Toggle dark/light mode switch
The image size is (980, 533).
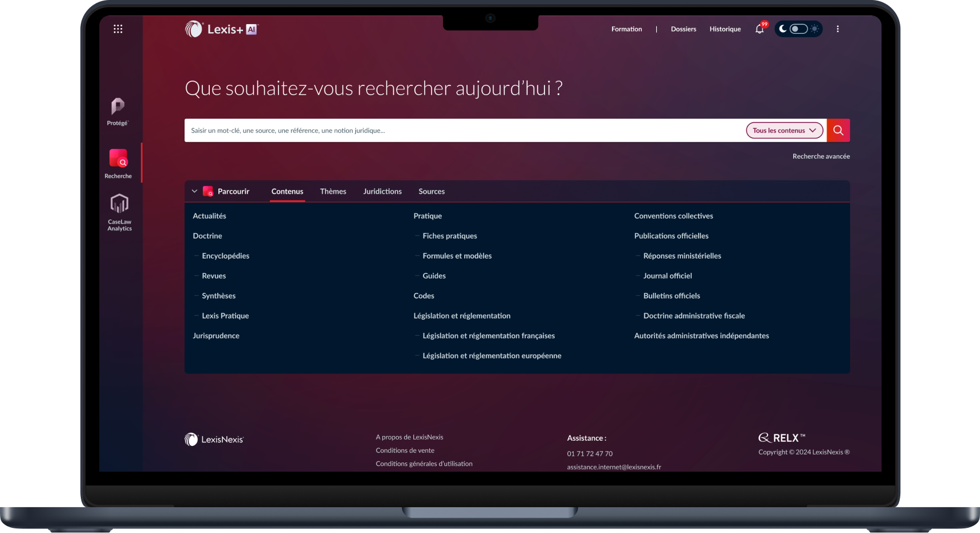click(798, 29)
